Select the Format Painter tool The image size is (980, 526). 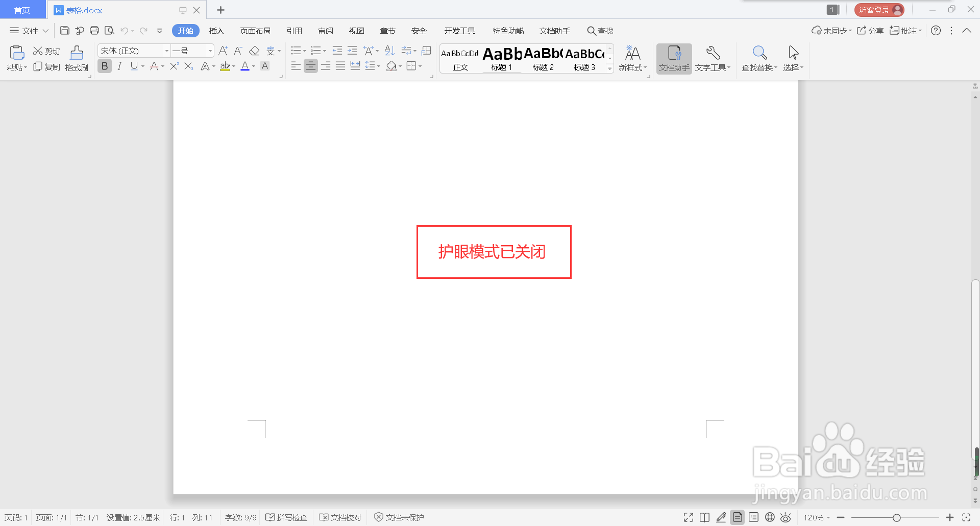(x=76, y=58)
